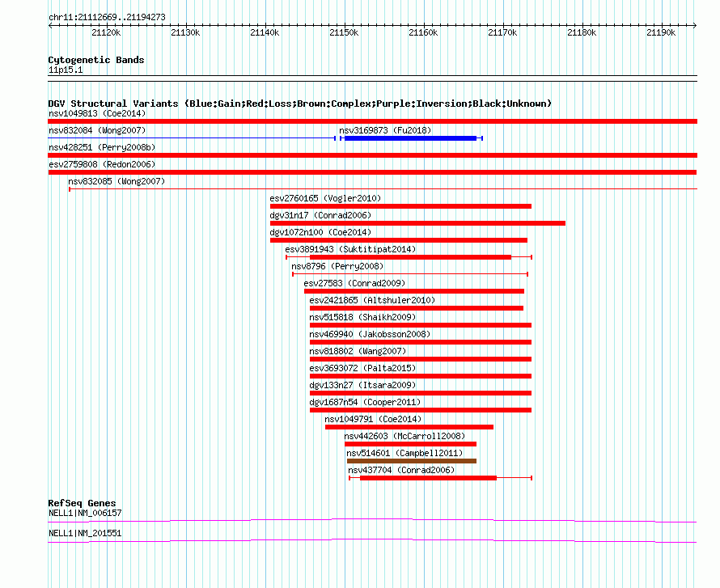Select NELL1|NM_006157 RefSeq gene label
Image resolution: width=720 pixels, height=588 pixels.
point(85,513)
